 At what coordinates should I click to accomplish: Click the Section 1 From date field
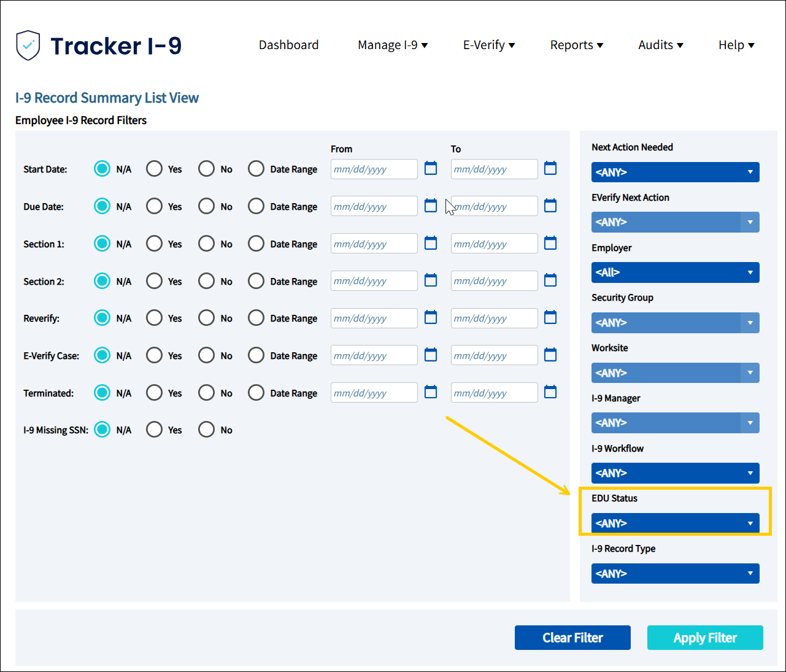(374, 244)
